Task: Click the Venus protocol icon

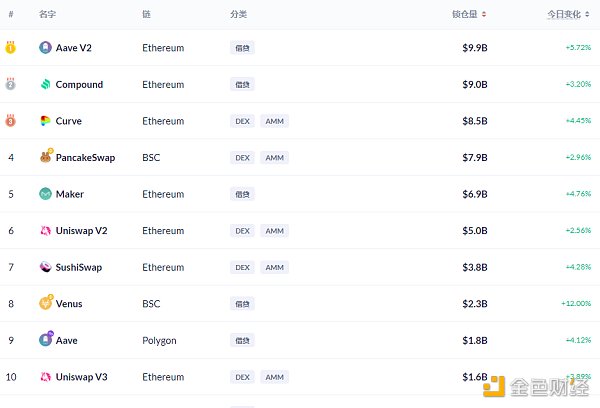Action: (45, 303)
